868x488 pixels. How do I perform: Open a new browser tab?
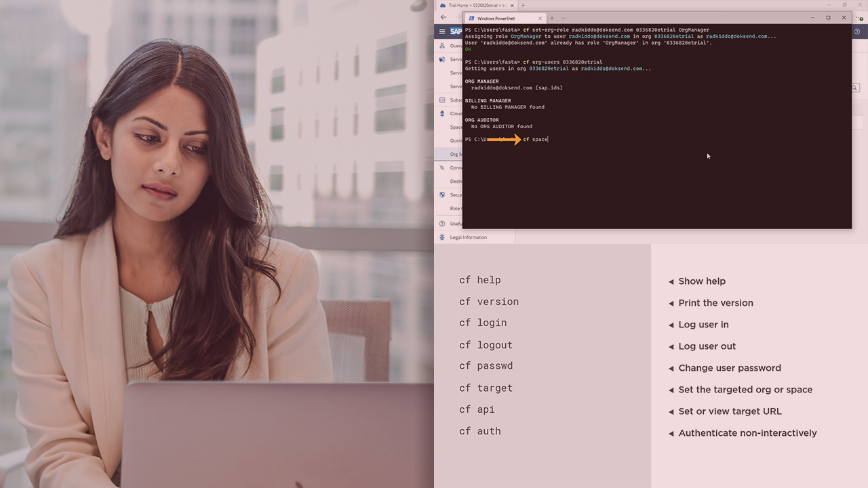tap(523, 5)
